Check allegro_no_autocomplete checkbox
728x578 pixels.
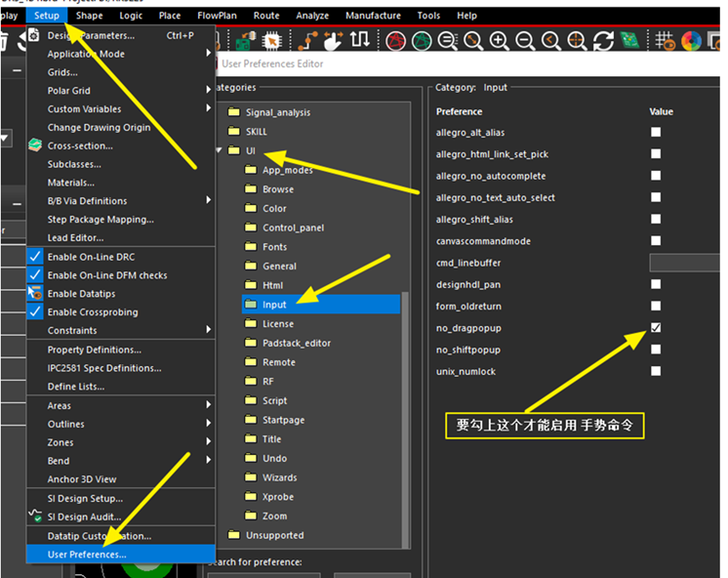656,175
